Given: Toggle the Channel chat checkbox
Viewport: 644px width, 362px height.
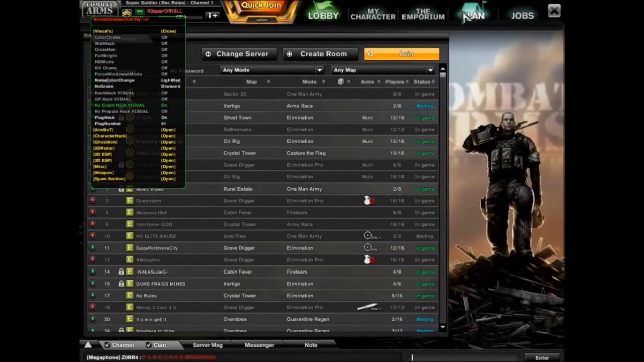Looking at the screenshot, I should (x=107, y=345).
